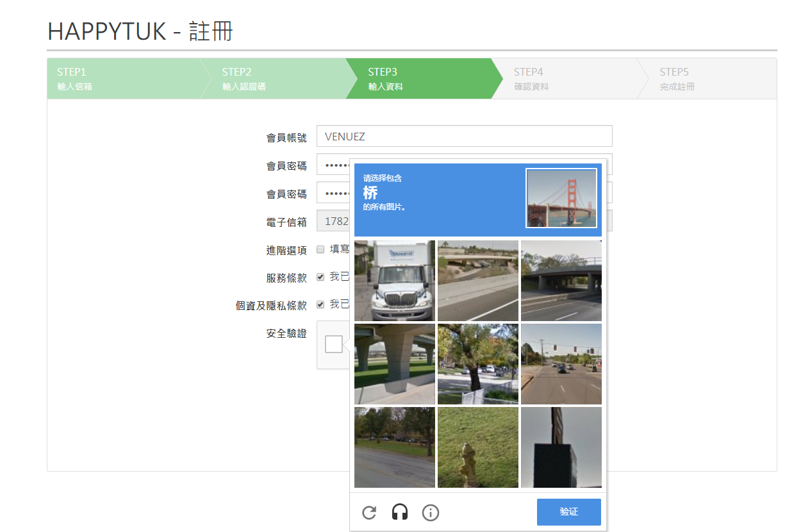Tick the 安全驗證 reCAPTCHA checkbox
794x532 pixels.
334,344
